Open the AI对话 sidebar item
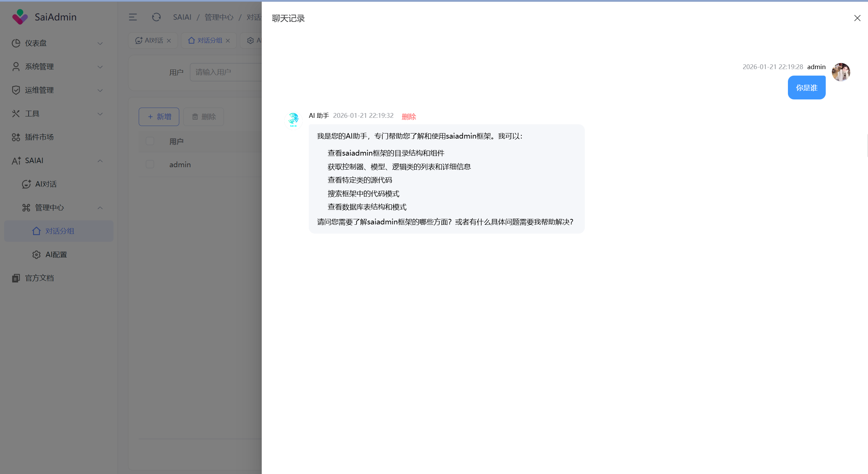Screen dimensions: 868x474 [x=46, y=184]
